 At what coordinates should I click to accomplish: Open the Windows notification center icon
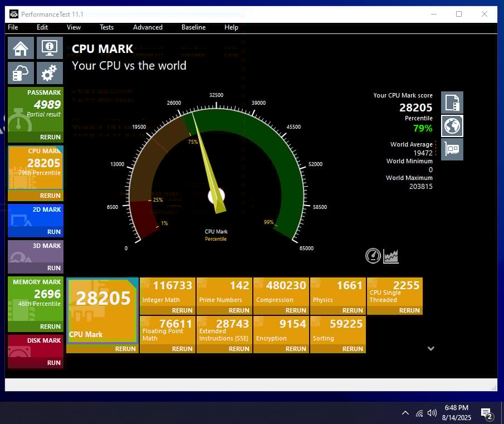[x=486, y=413]
